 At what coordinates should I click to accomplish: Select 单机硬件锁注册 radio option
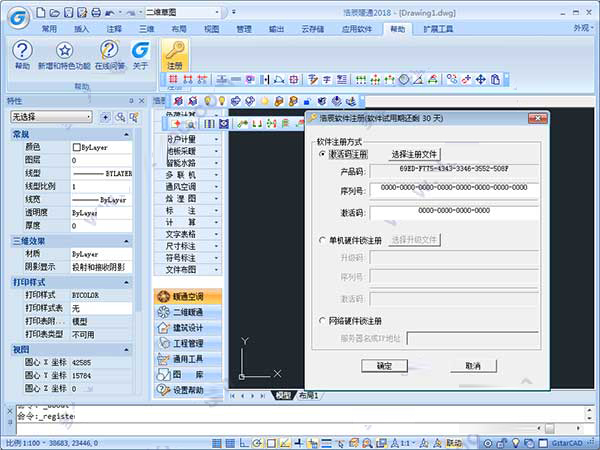pos(322,240)
